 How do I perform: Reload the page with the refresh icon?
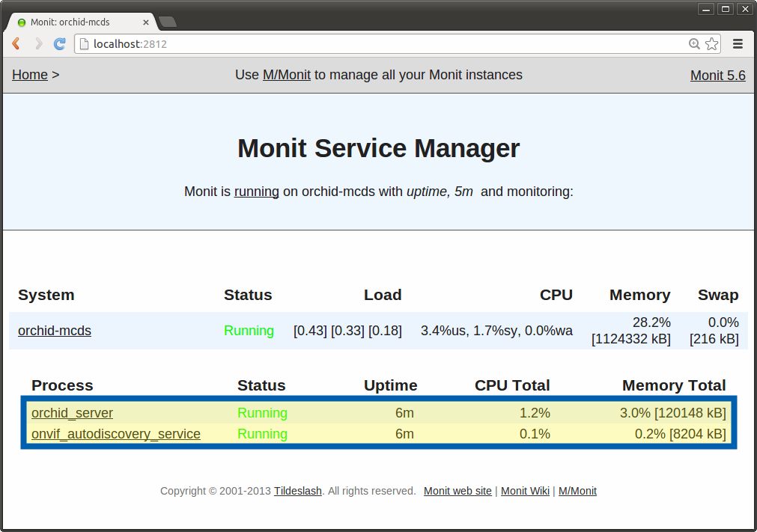pos(60,44)
